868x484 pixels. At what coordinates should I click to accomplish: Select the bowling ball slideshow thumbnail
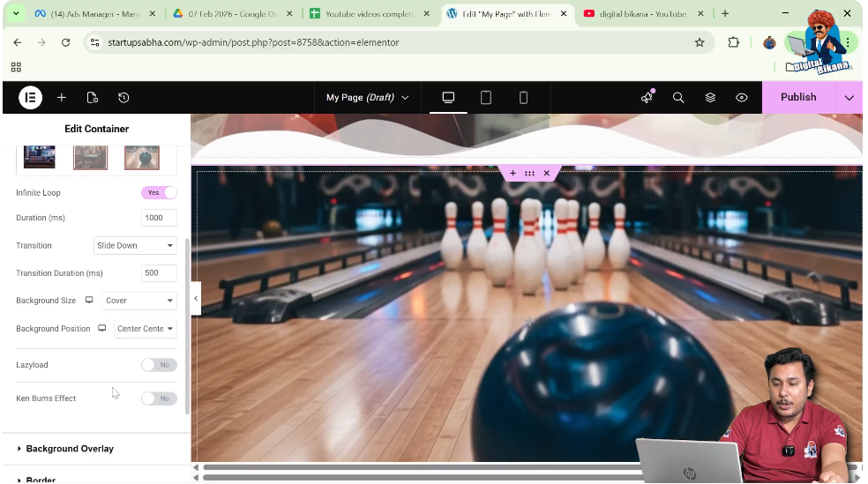(x=142, y=158)
